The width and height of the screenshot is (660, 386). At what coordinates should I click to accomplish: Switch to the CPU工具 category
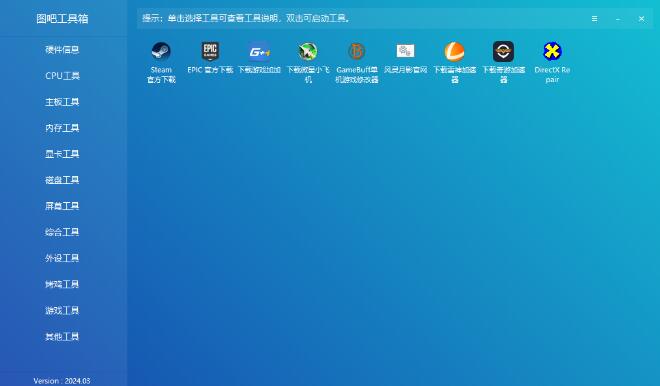click(x=62, y=76)
